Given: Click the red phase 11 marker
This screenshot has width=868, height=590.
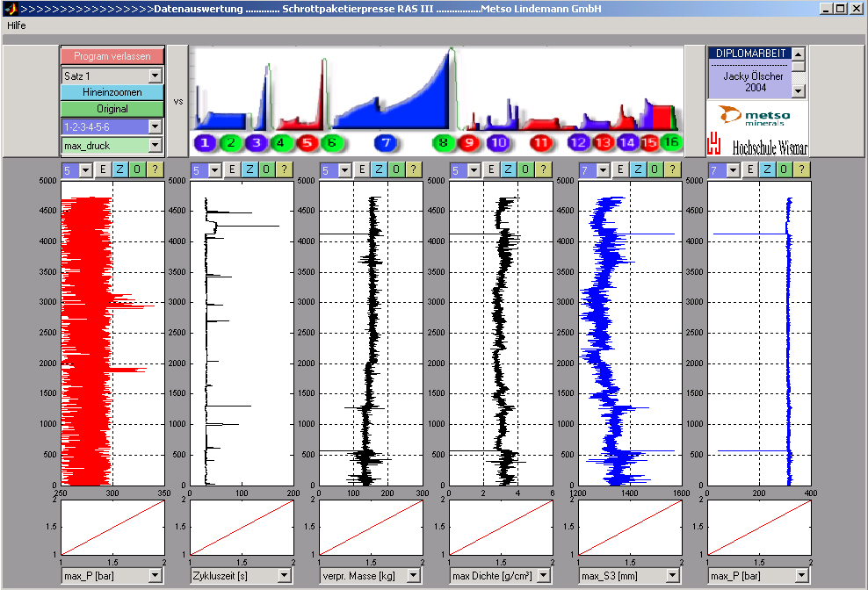Looking at the screenshot, I should pyautogui.click(x=541, y=142).
